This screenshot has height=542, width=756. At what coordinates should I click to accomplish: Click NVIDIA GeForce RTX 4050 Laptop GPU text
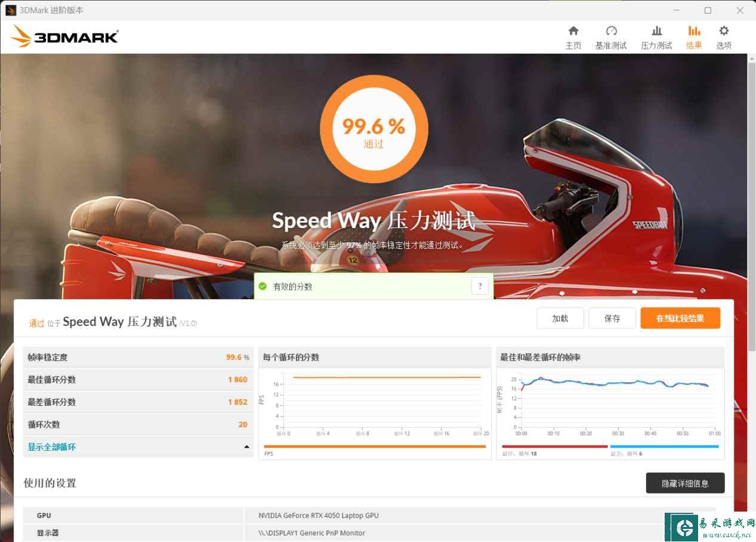coord(319,516)
